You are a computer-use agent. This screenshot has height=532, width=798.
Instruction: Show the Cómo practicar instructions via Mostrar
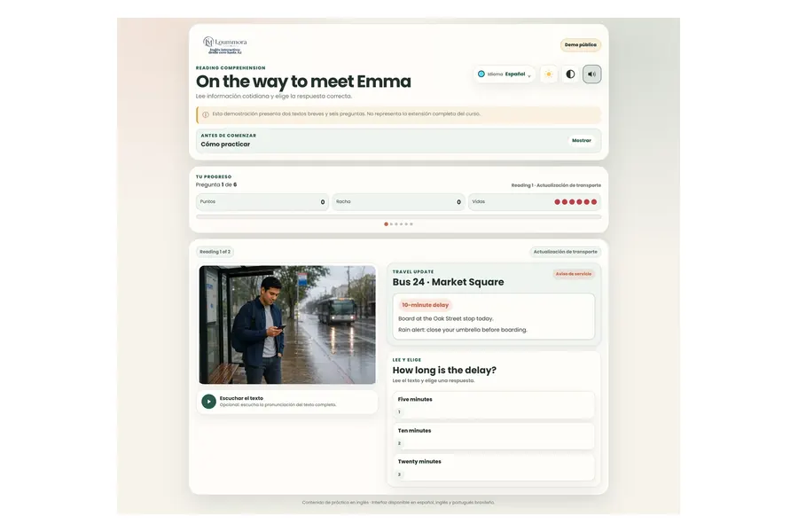(x=582, y=140)
